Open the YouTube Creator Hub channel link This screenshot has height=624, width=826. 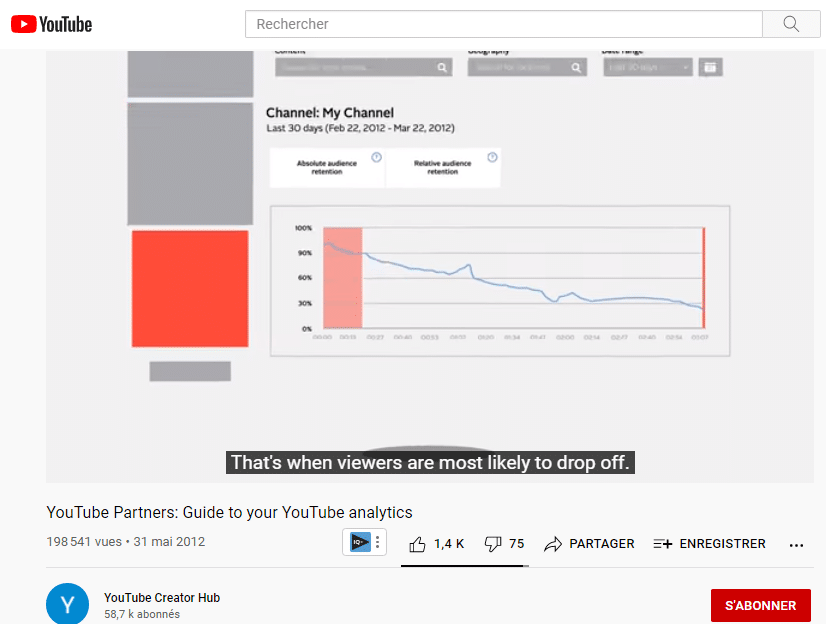coord(162,598)
